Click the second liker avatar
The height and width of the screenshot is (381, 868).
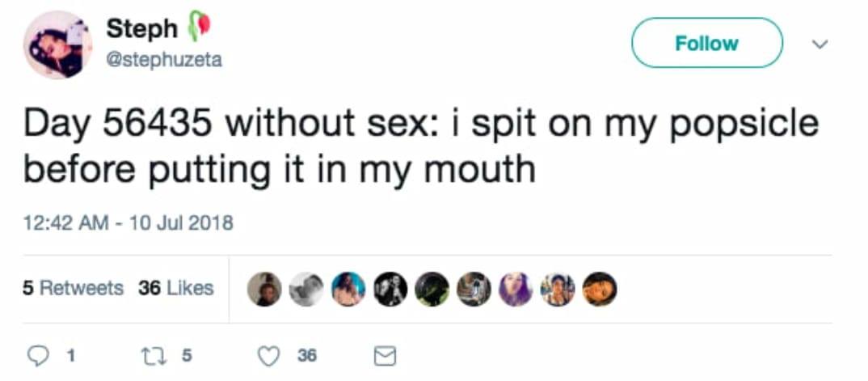click(x=307, y=289)
